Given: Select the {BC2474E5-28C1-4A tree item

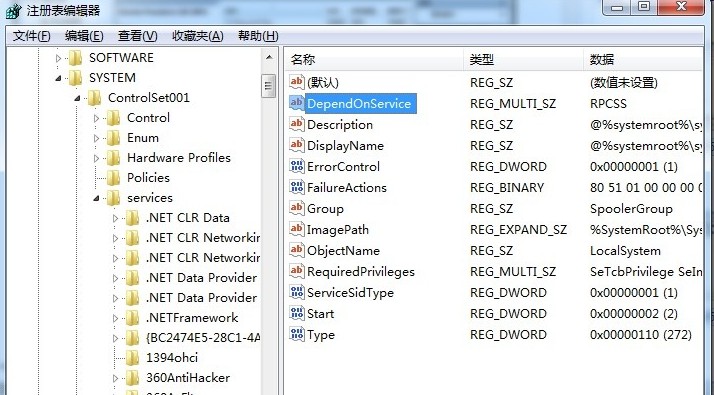Looking at the screenshot, I should coord(203,338).
